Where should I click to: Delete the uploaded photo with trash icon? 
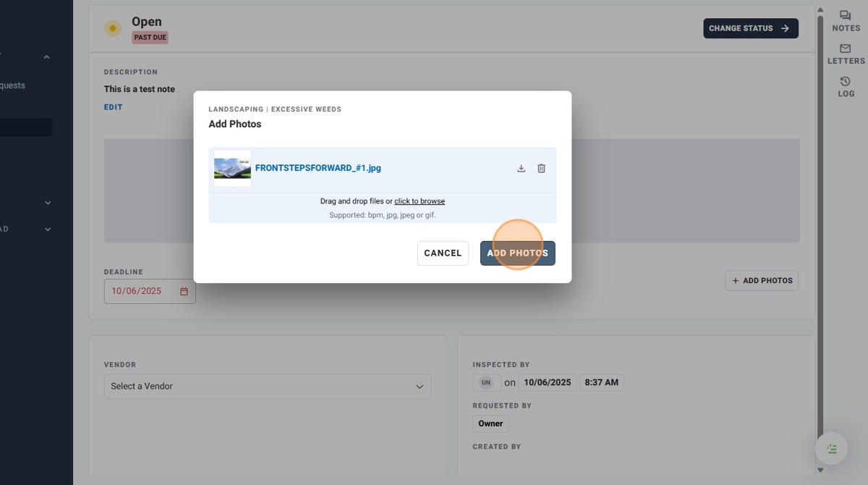(541, 169)
